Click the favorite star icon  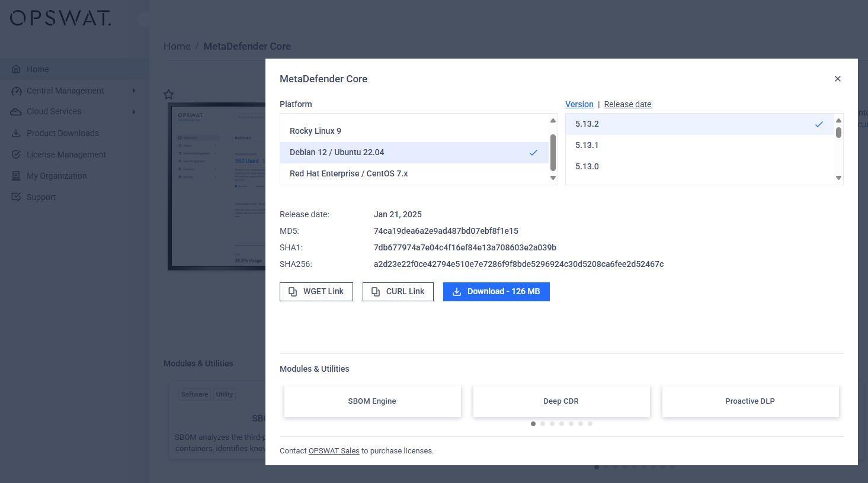coord(169,94)
